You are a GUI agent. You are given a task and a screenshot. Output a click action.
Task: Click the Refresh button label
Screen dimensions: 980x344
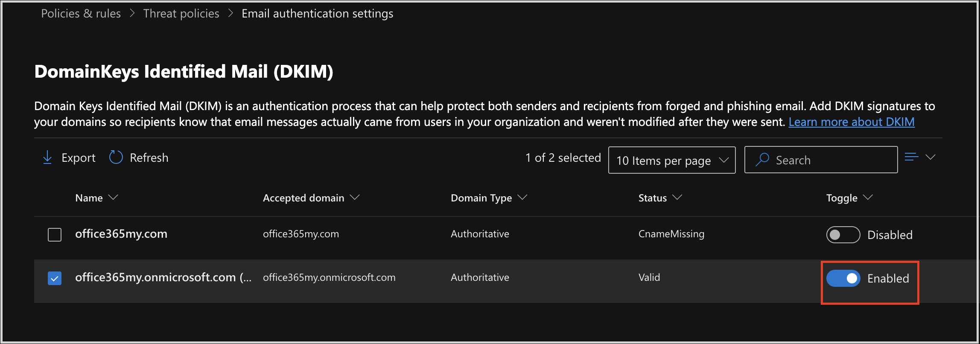pyautogui.click(x=149, y=158)
